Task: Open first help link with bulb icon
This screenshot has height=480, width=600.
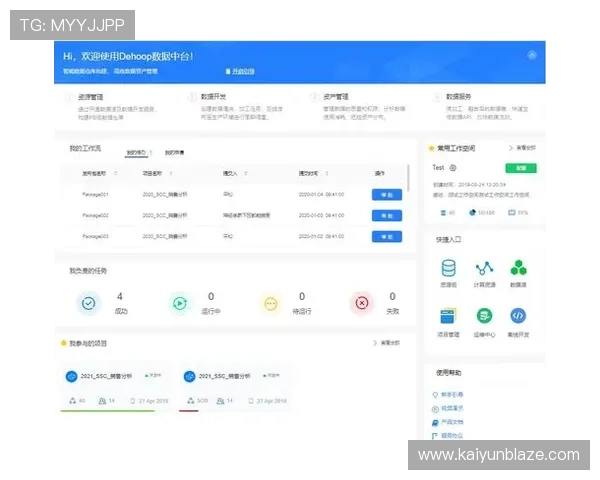Action: click(x=448, y=395)
